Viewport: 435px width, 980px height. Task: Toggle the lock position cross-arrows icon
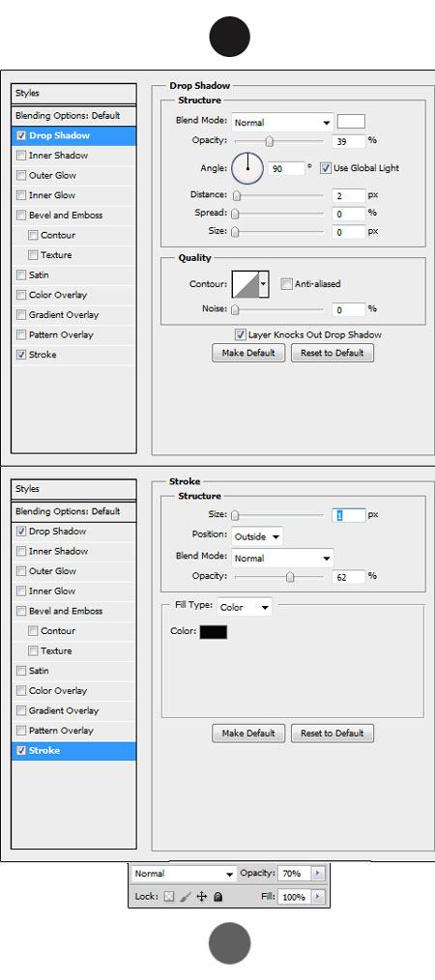(201, 896)
